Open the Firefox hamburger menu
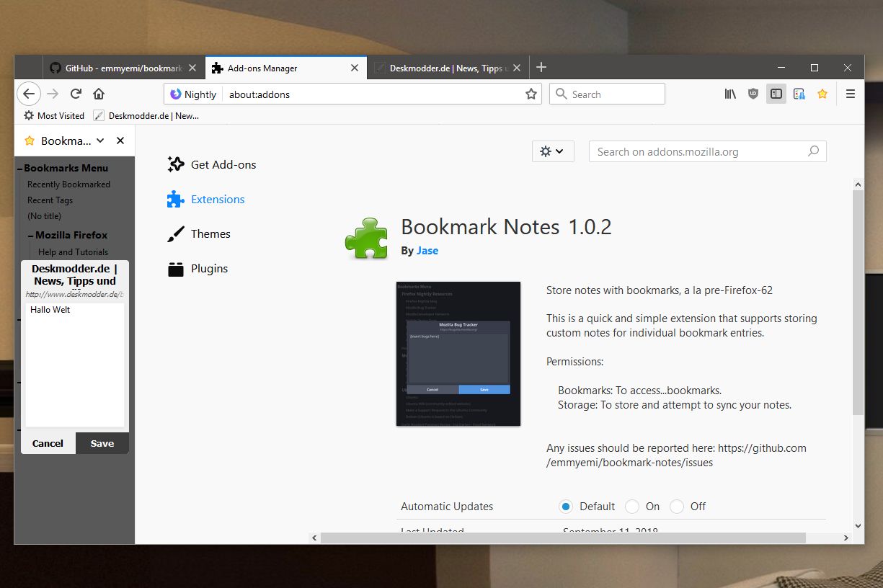Viewport: 883px width, 588px height. pyautogui.click(x=851, y=94)
